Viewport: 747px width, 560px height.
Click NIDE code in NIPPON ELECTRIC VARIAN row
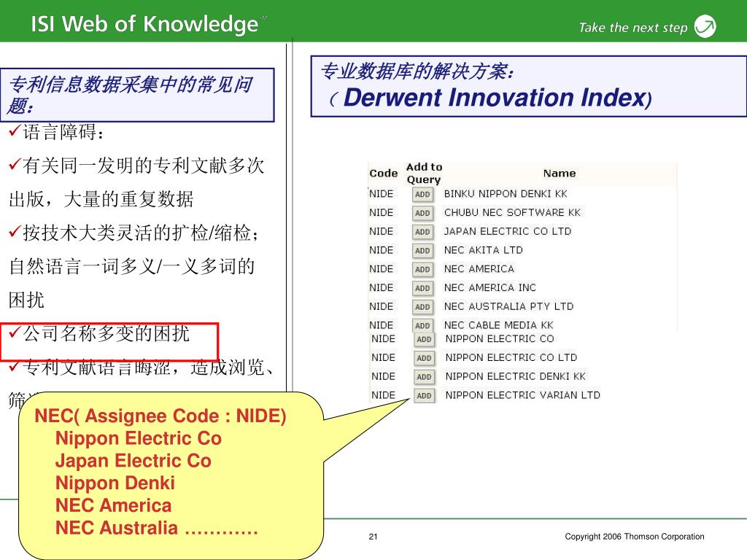[383, 395]
